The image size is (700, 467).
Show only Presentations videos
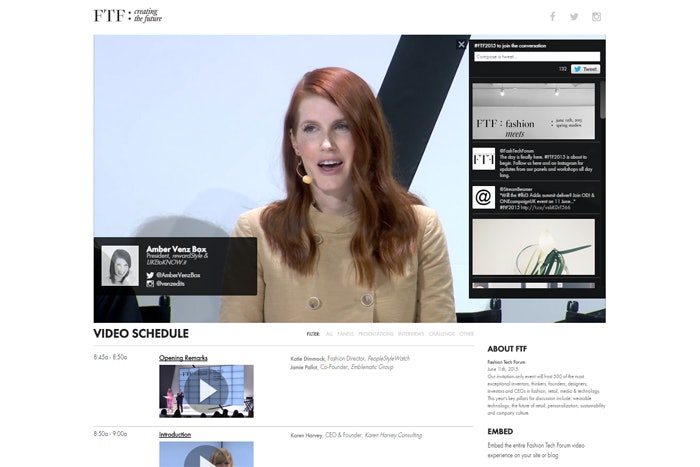click(x=376, y=334)
